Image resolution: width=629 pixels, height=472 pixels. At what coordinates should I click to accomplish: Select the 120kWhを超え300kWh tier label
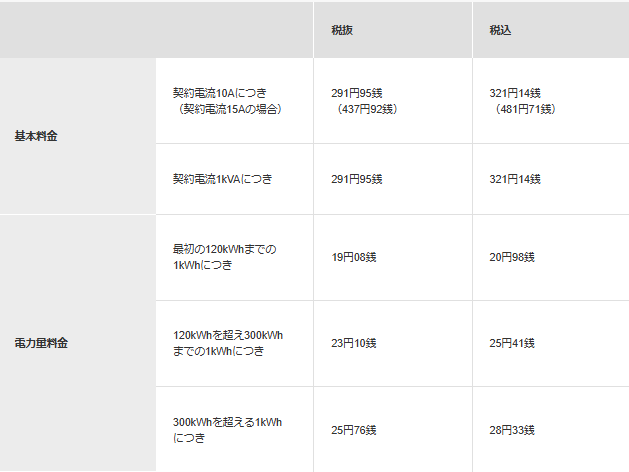[x=228, y=334]
